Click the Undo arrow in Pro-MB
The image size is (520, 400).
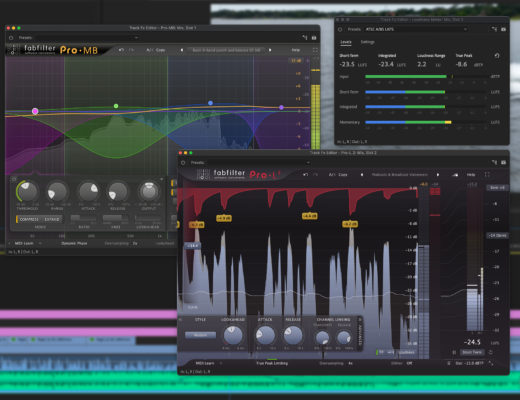(121, 50)
